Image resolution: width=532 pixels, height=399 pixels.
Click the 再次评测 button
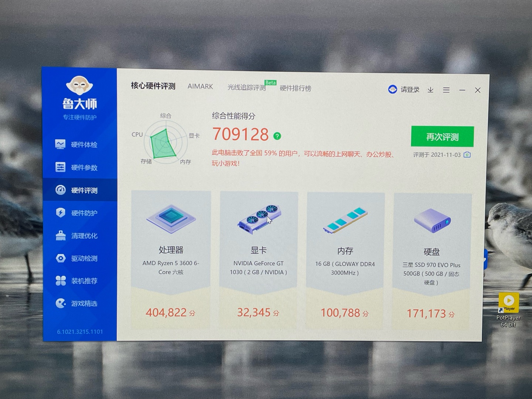(x=442, y=137)
